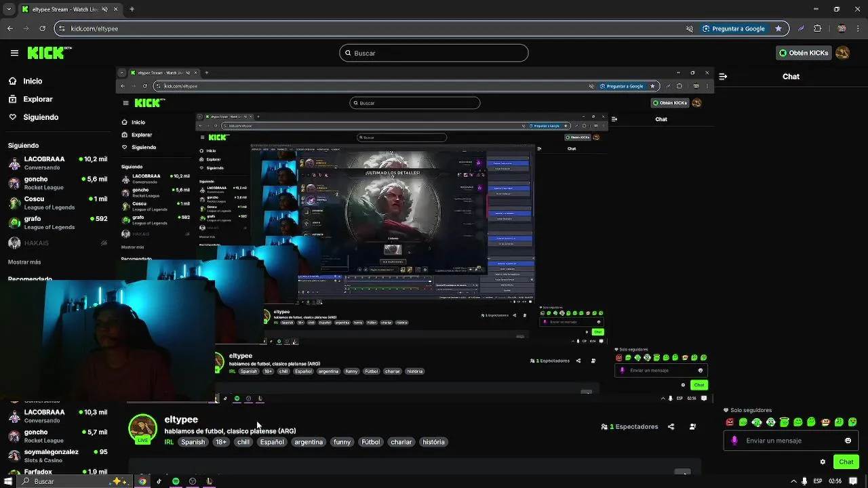
Task: Open the IRL category link
Action: point(169,442)
